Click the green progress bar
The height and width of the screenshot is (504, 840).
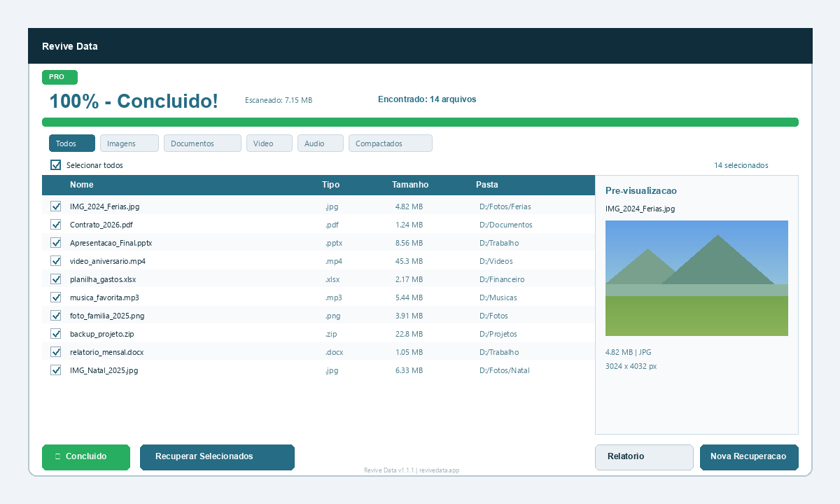tap(420, 122)
